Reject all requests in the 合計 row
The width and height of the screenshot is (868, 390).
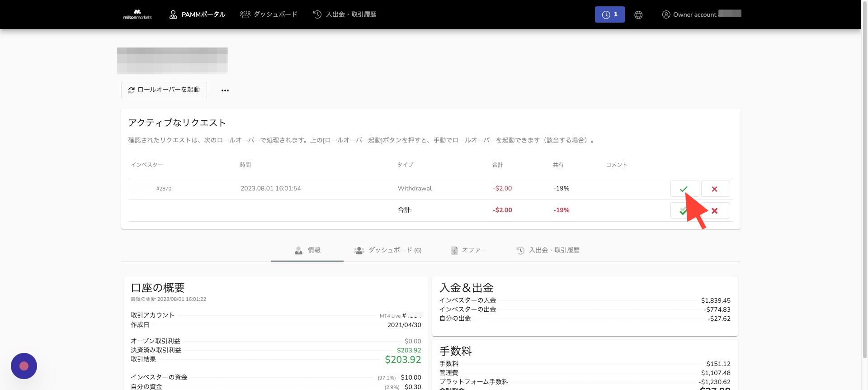click(715, 210)
